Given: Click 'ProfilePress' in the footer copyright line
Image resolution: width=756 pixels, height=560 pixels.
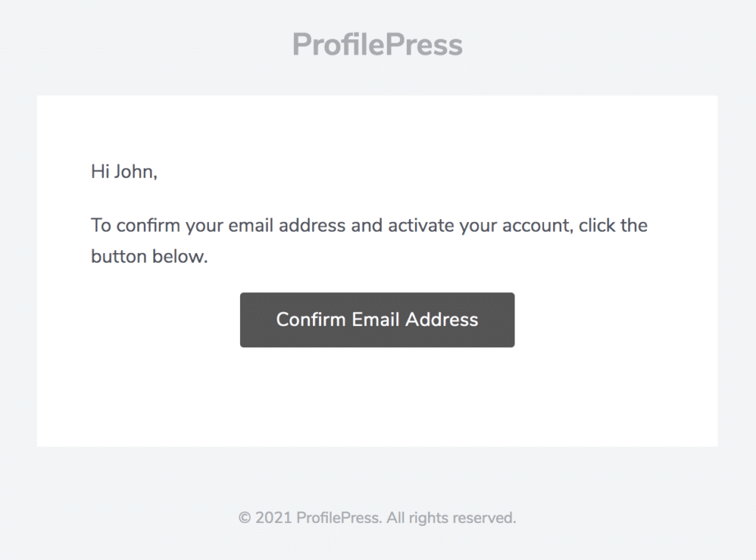Looking at the screenshot, I should (x=339, y=518).
